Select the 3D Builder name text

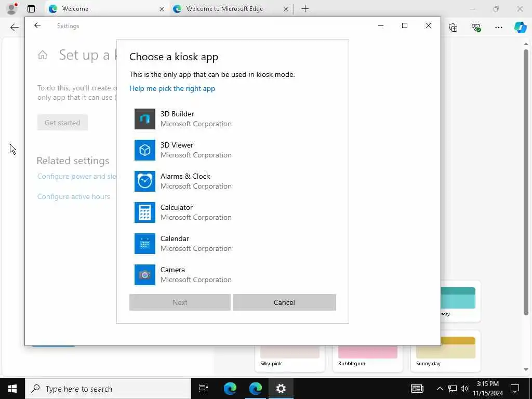coord(177,114)
